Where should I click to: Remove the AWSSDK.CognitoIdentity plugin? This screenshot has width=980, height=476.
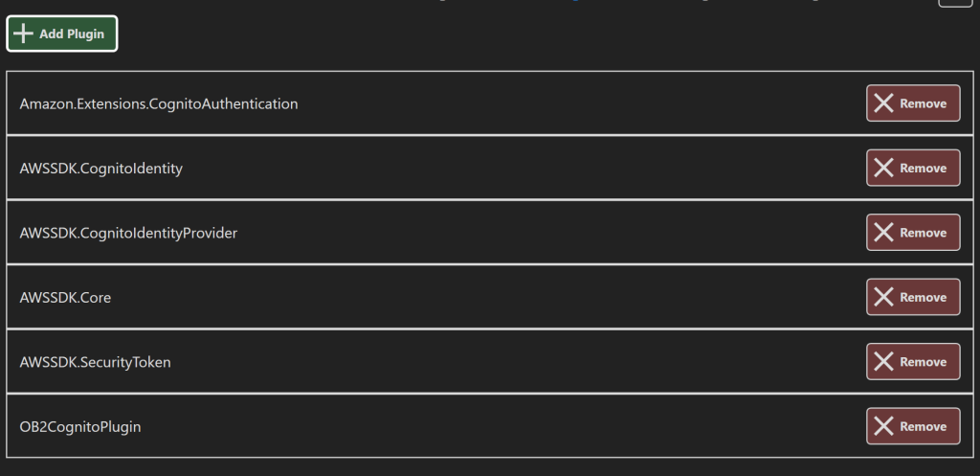tap(913, 169)
